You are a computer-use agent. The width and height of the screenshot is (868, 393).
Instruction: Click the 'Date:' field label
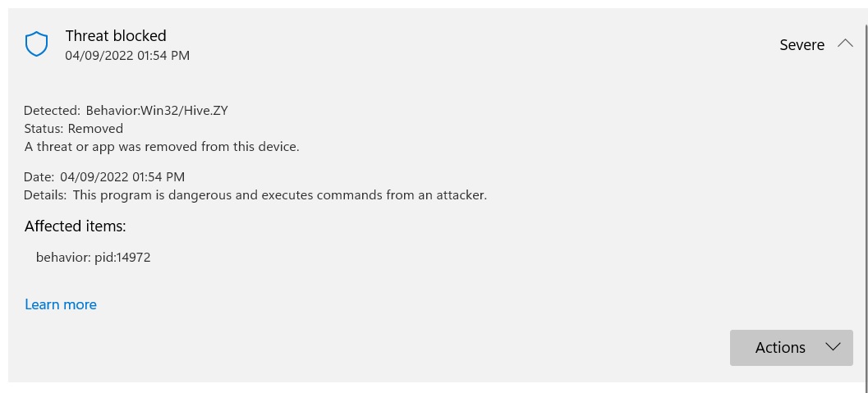pos(39,177)
